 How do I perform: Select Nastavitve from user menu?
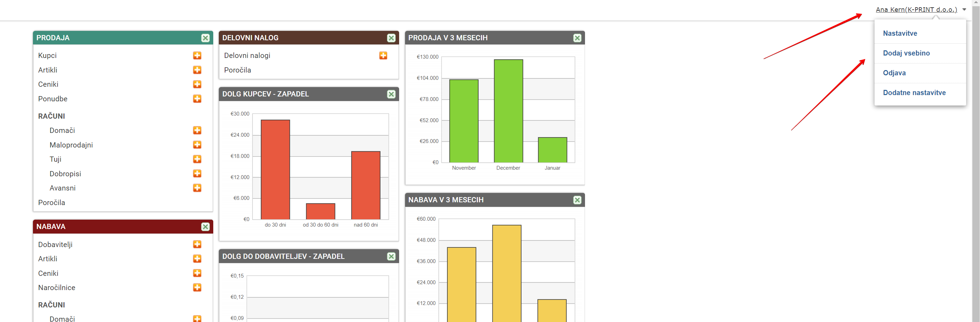coord(900,33)
